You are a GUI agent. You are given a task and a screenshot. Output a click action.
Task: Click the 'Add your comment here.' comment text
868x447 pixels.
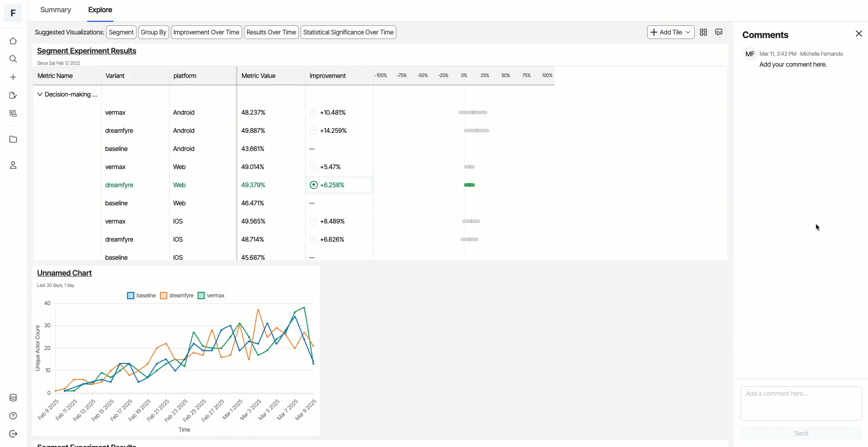pyautogui.click(x=793, y=64)
